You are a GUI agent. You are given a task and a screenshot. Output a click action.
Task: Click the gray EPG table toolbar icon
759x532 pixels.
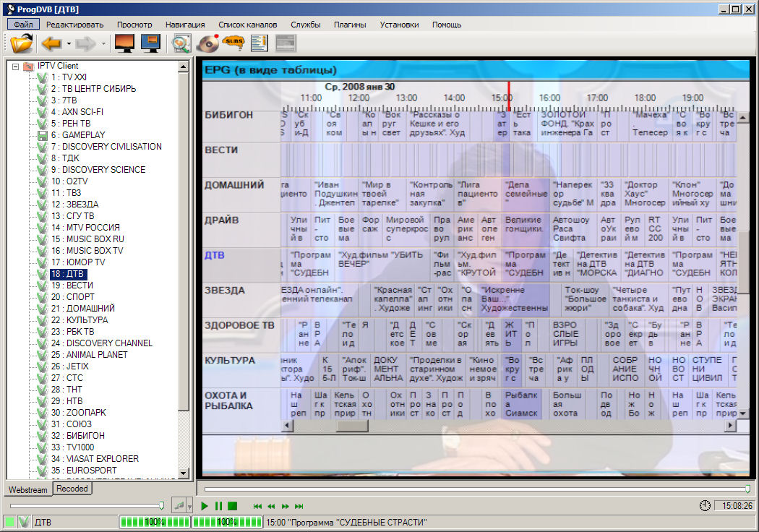[285, 43]
